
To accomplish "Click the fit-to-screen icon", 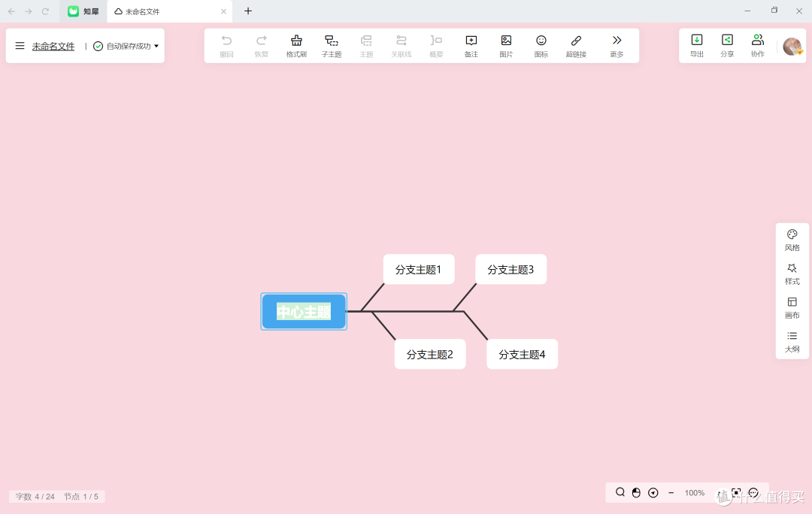I will [736, 492].
